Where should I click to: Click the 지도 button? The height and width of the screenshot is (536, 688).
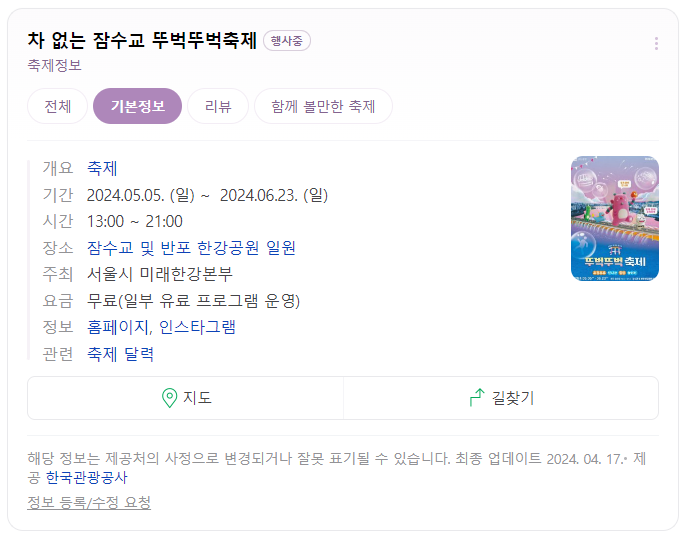pos(186,398)
